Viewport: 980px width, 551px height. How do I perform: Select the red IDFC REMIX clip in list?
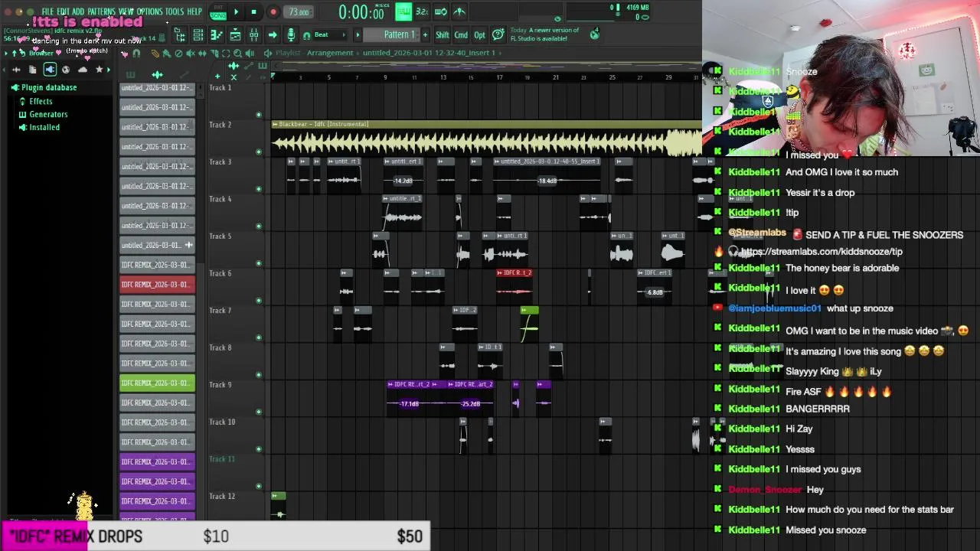[157, 285]
